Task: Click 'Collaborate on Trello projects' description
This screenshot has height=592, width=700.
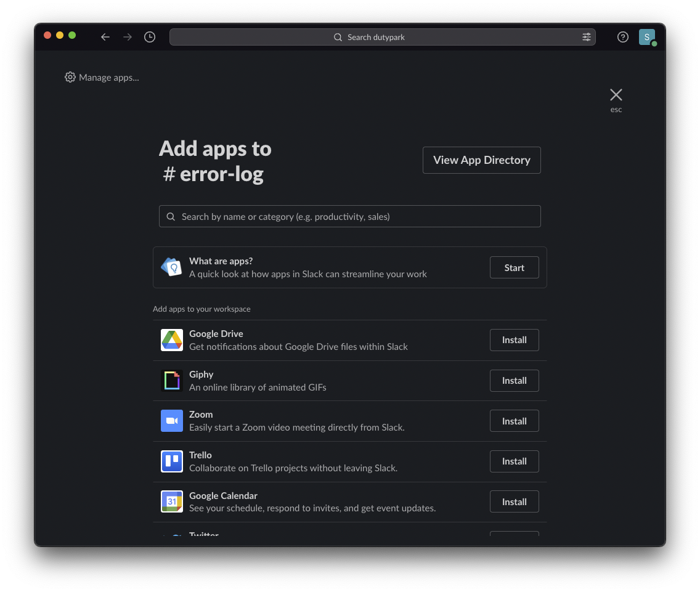Action: 293,468
